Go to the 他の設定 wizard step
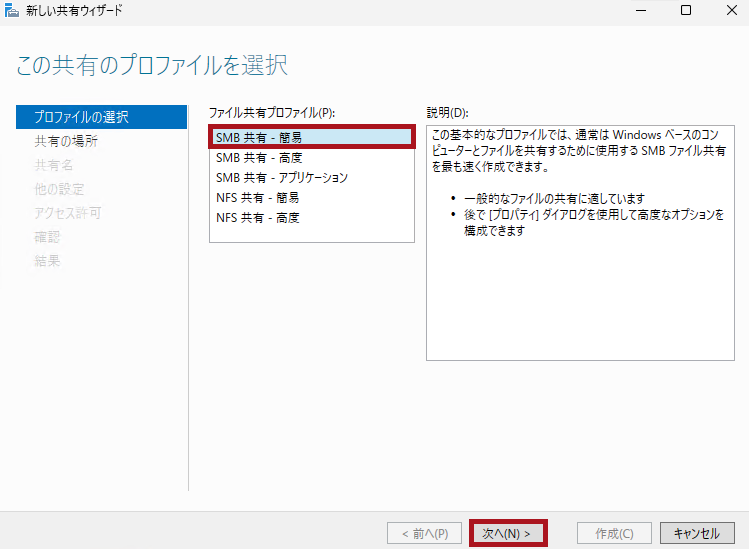Screen dimensions: 749x549 click(59, 189)
